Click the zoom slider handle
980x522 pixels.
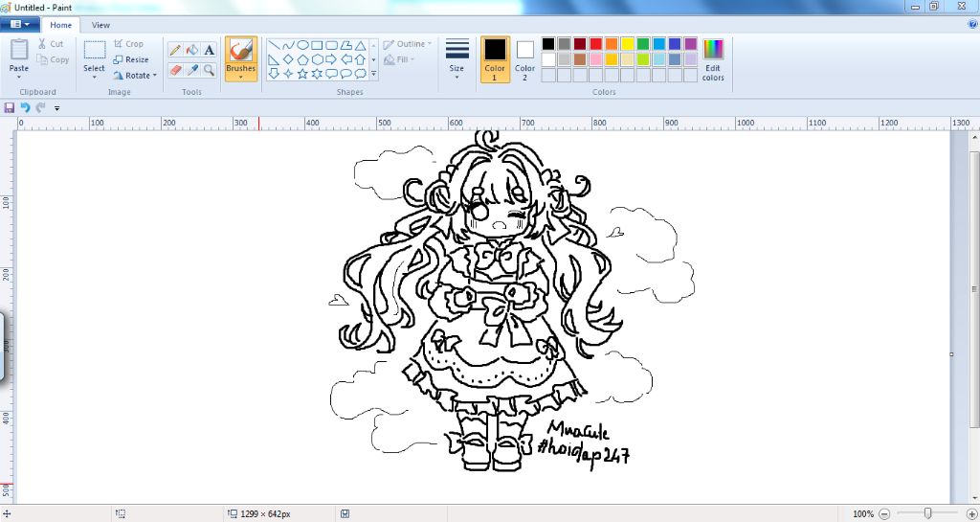click(x=928, y=513)
